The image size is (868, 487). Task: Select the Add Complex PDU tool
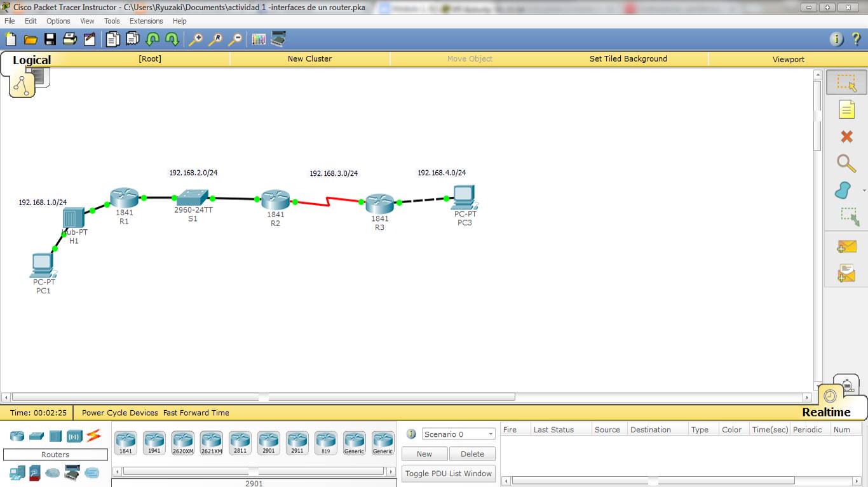(848, 272)
